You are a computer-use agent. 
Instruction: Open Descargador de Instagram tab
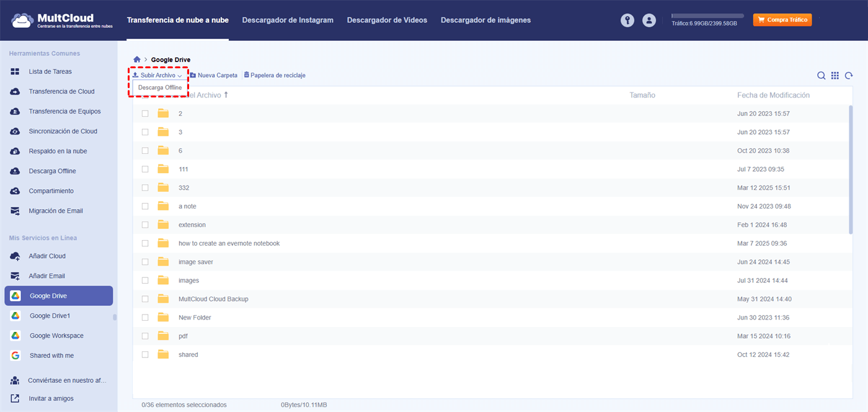pos(288,20)
